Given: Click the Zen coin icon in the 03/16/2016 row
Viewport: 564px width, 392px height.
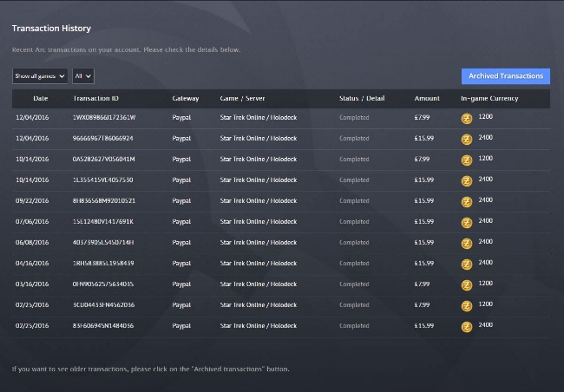Looking at the screenshot, I should (467, 285).
